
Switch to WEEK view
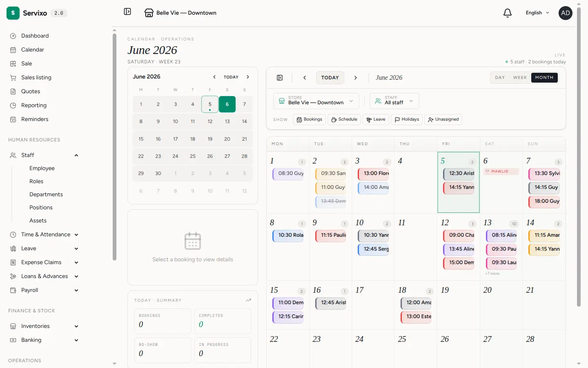point(520,78)
